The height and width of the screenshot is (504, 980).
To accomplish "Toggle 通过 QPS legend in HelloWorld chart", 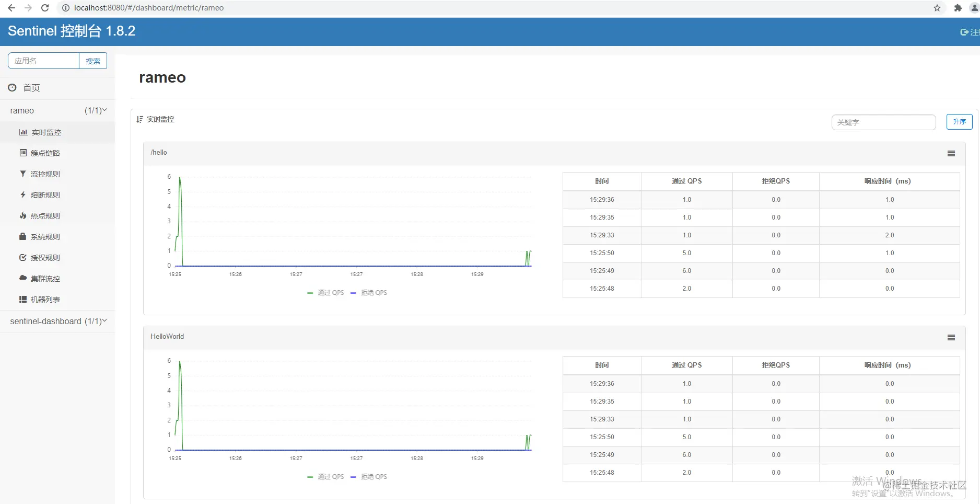I will (326, 477).
